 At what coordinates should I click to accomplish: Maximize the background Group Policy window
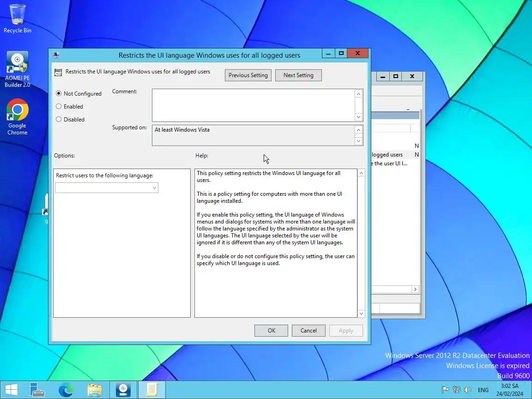pos(396,76)
